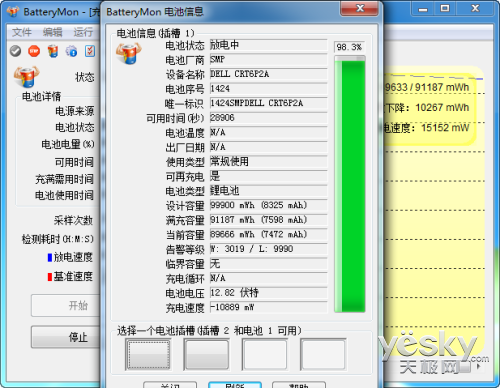Viewport: 500px width, 388px height.
Task: Click the green battery charge level bar
Action: (350, 184)
